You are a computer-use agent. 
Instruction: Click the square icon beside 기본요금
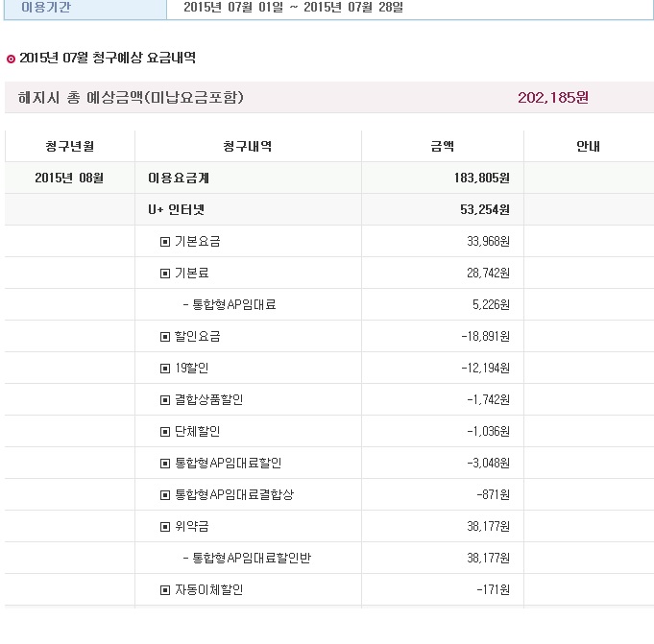(x=165, y=242)
